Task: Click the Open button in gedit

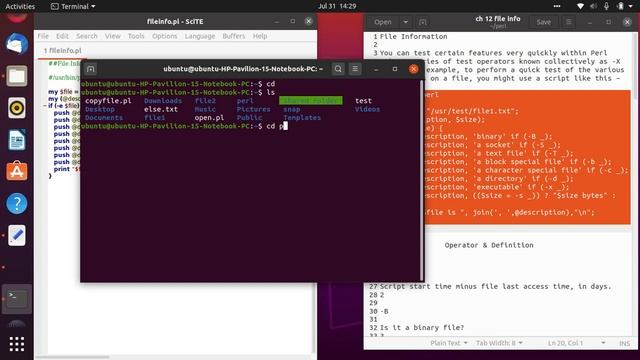Action: [383, 22]
